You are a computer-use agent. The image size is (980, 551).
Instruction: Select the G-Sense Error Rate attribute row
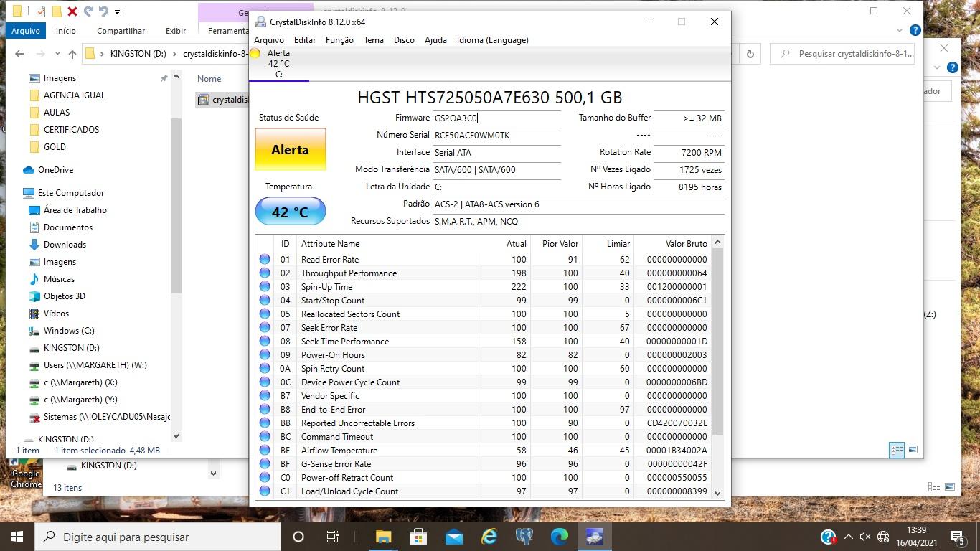(x=484, y=464)
